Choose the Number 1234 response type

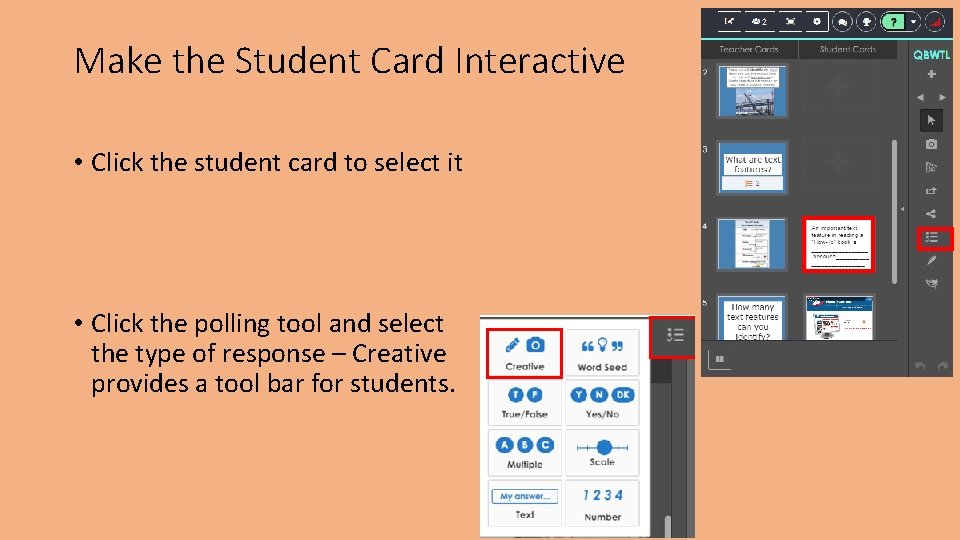pyautogui.click(x=602, y=503)
